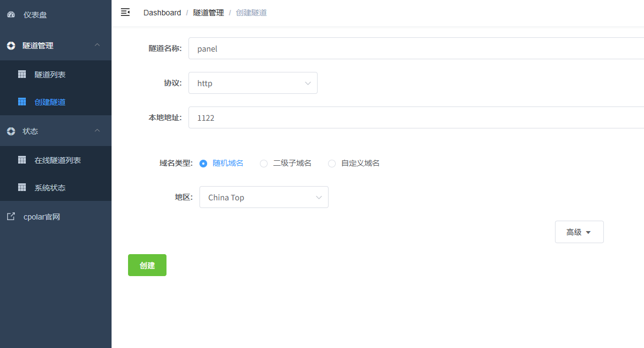This screenshot has height=348, width=644.
Task: Click the grid icon beside 系统状态
Action: tap(22, 188)
